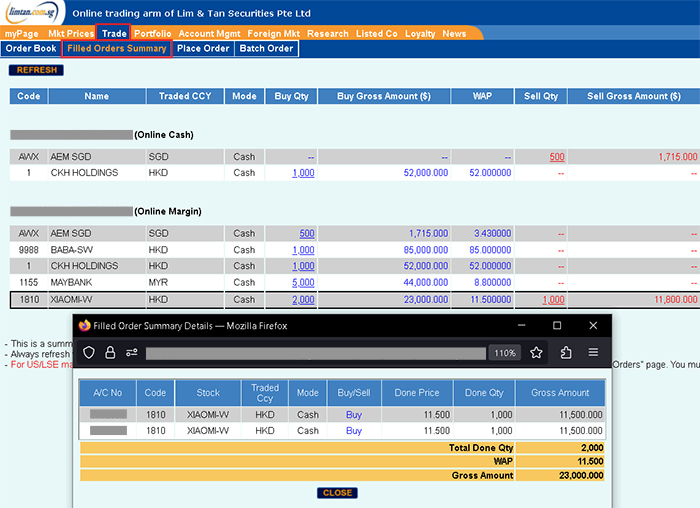Minimize the Filled Order Summary Details window
The image size is (700, 508).
521,325
